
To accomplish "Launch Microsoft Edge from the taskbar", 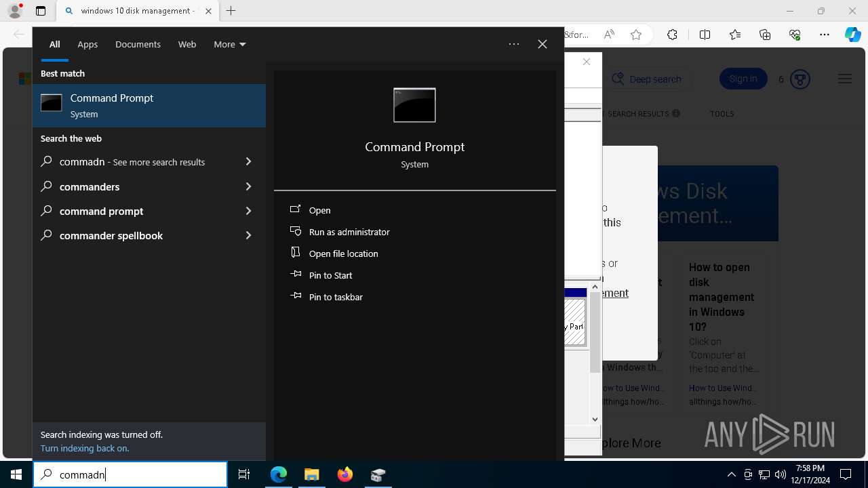I will [x=279, y=474].
